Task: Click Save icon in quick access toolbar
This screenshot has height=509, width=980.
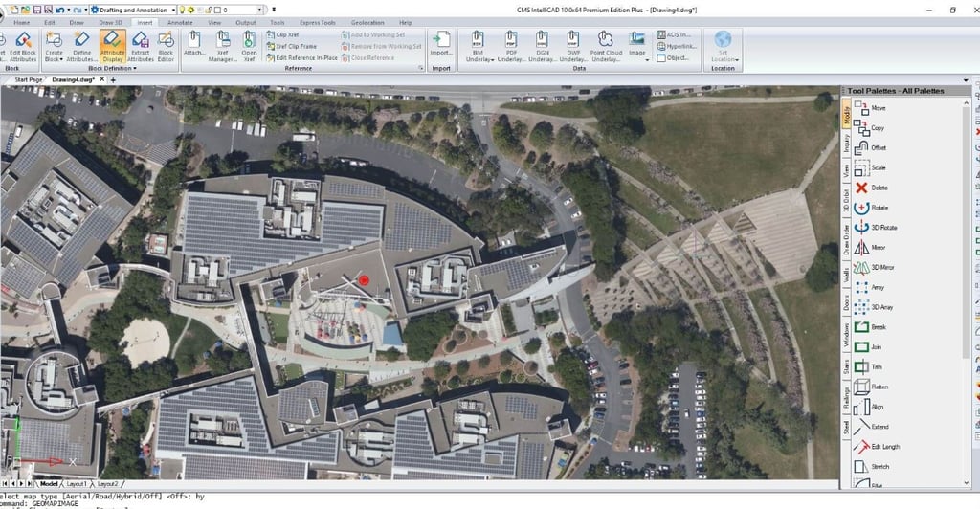Action: (37, 10)
